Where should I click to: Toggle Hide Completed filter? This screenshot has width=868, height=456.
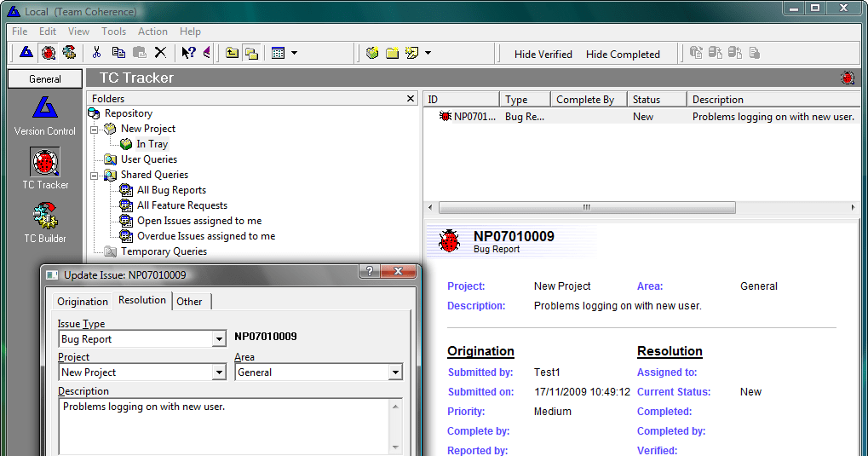click(623, 54)
